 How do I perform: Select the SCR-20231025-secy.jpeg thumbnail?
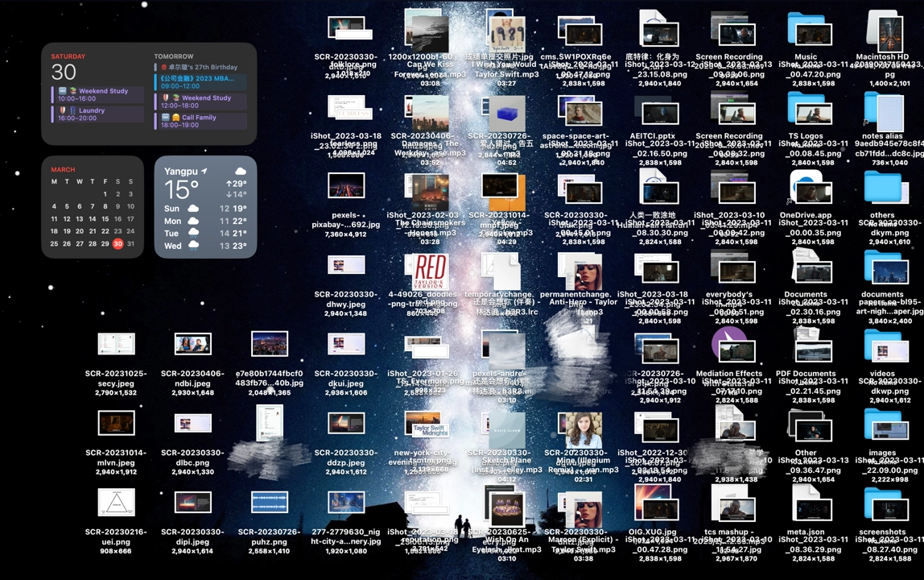pos(116,344)
